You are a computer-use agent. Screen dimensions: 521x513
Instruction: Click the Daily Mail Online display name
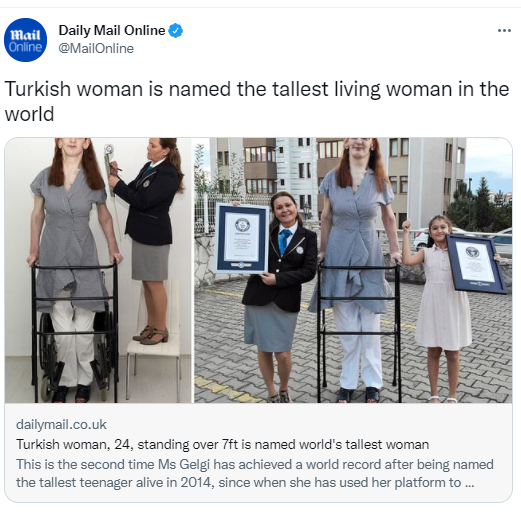(x=112, y=31)
